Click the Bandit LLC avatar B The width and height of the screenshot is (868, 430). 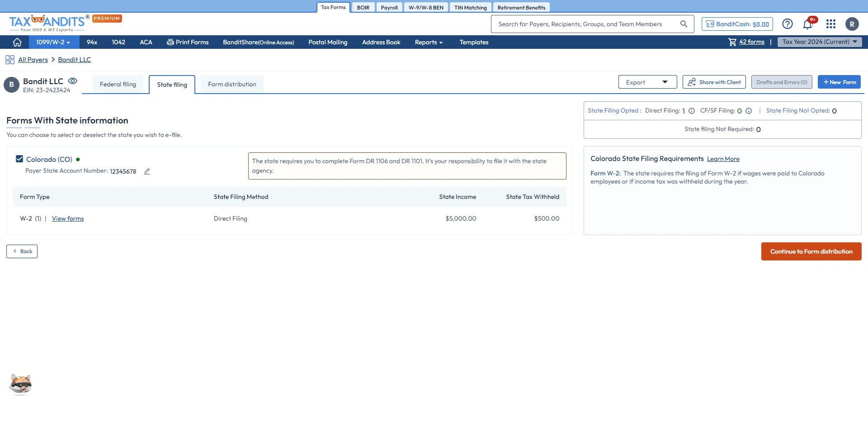coord(11,85)
